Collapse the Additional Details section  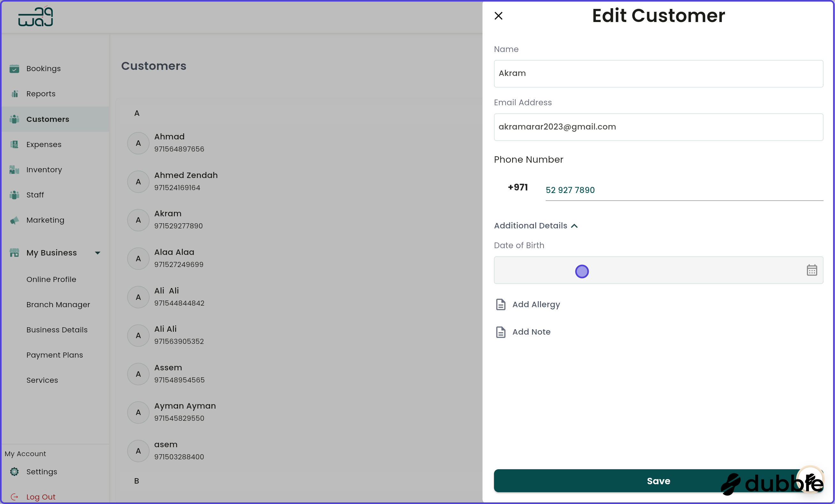click(574, 226)
